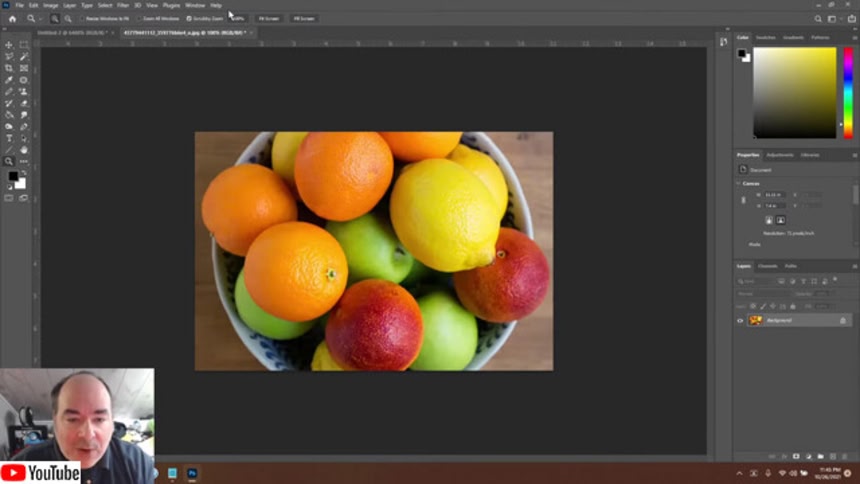860x484 pixels.
Task: Open the Layers panel options menu
Action: click(x=854, y=266)
